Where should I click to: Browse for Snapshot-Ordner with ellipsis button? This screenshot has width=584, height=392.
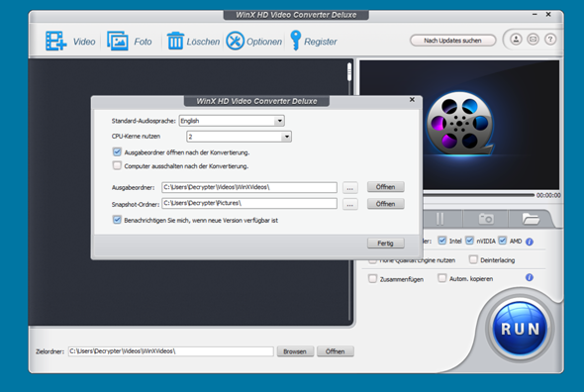349,204
